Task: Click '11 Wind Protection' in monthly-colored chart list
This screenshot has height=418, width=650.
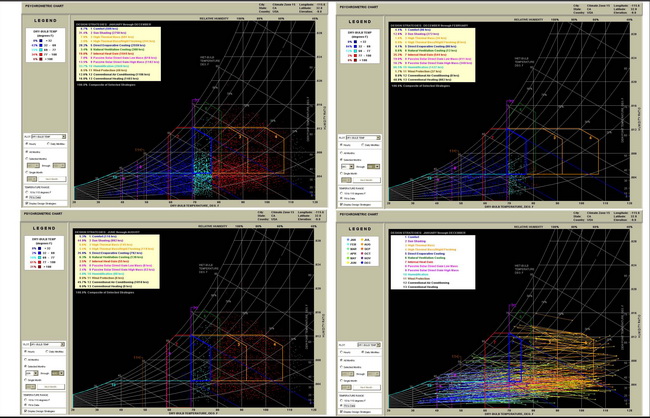Action: pos(417,279)
